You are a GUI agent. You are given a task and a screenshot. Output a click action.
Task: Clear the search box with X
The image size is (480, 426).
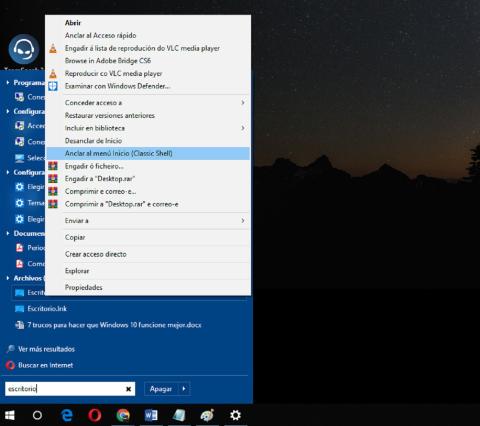[x=128, y=389]
